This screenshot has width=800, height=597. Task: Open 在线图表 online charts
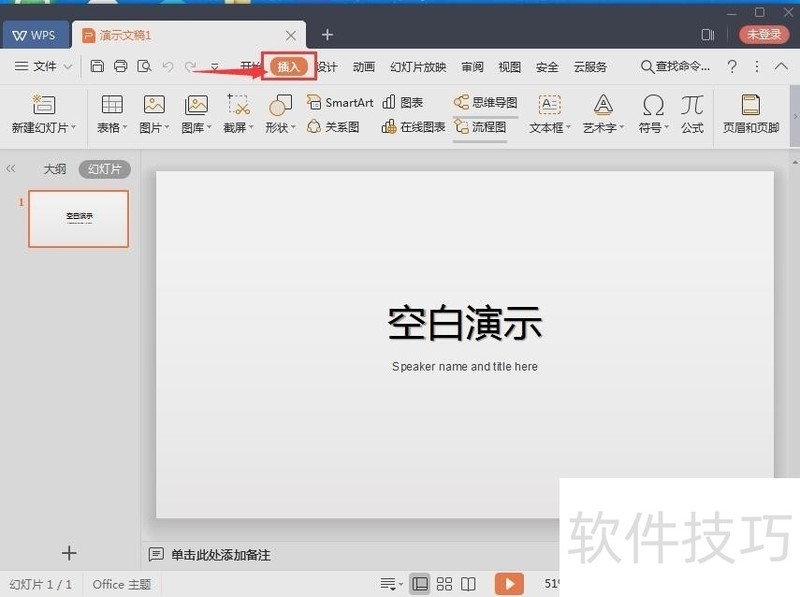(413, 127)
